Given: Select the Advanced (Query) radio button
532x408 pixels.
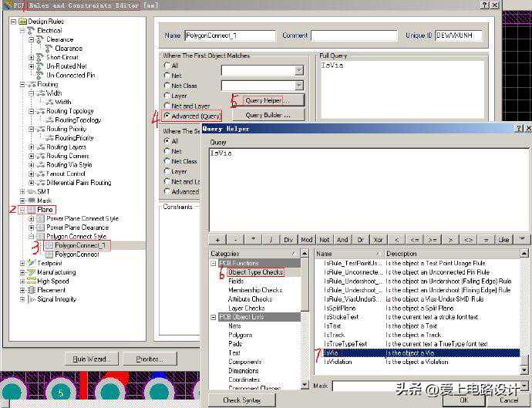Looking at the screenshot, I should pyautogui.click(x=166, y=116).
